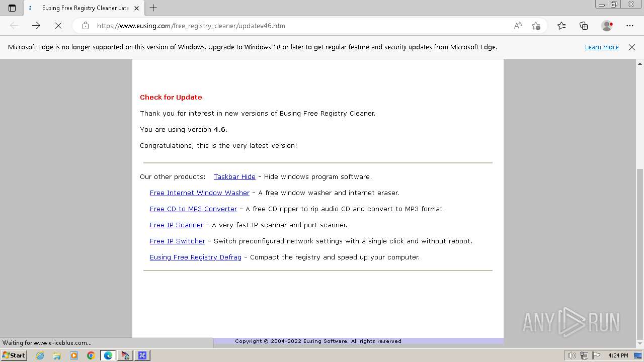Open the tab actions menu icon

coord(12,8)
